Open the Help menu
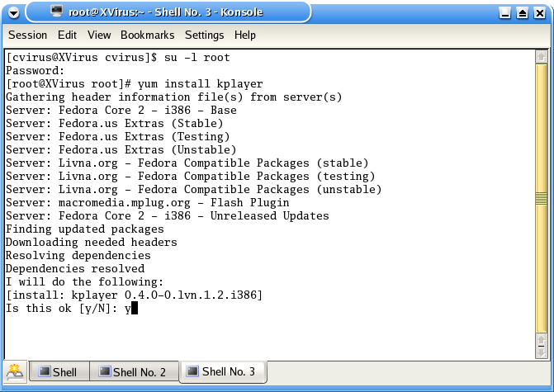The image size is (554, 392). [x=245, y=35]
